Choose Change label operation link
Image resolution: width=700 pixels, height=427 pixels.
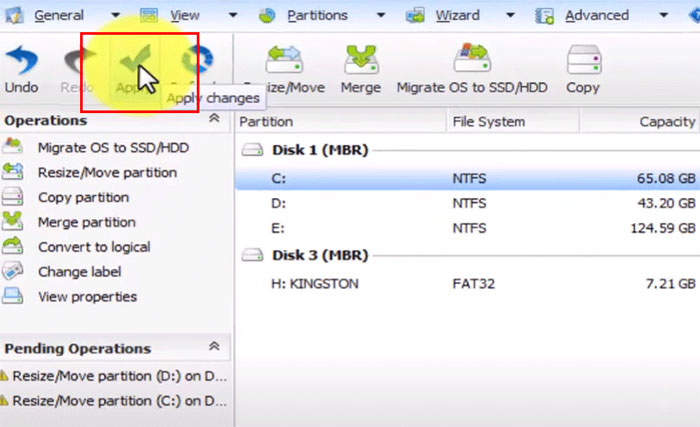(x=79, y=272)
